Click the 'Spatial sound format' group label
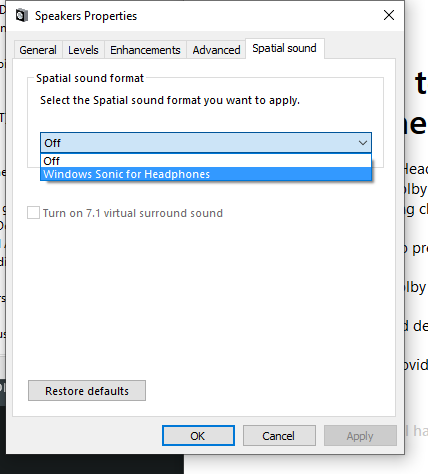 pyautogui.click(x=90, y=78)
